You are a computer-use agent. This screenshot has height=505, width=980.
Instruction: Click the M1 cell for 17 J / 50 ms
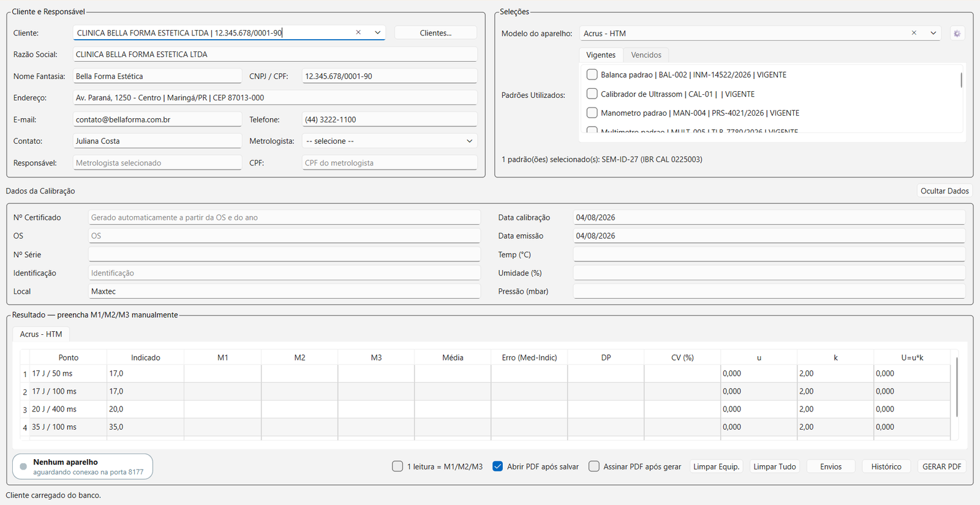point(222,373)
